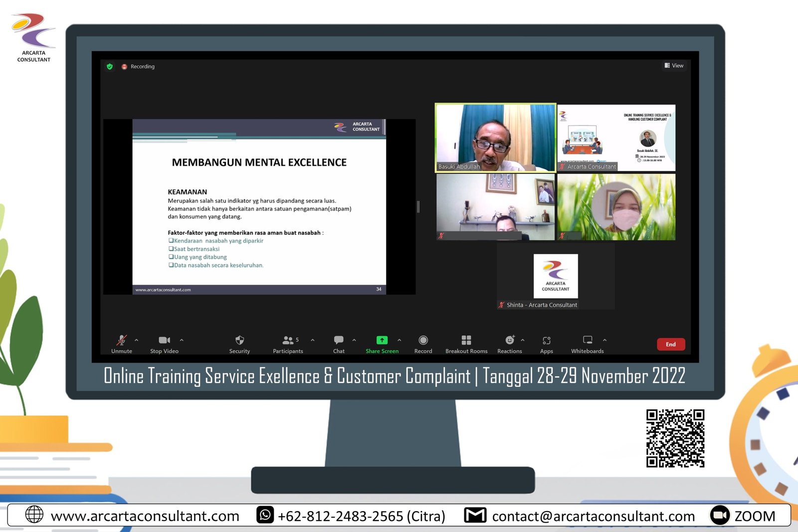798x532 pixels.
Task: Open the Apps panel
Action: [547, 341]
